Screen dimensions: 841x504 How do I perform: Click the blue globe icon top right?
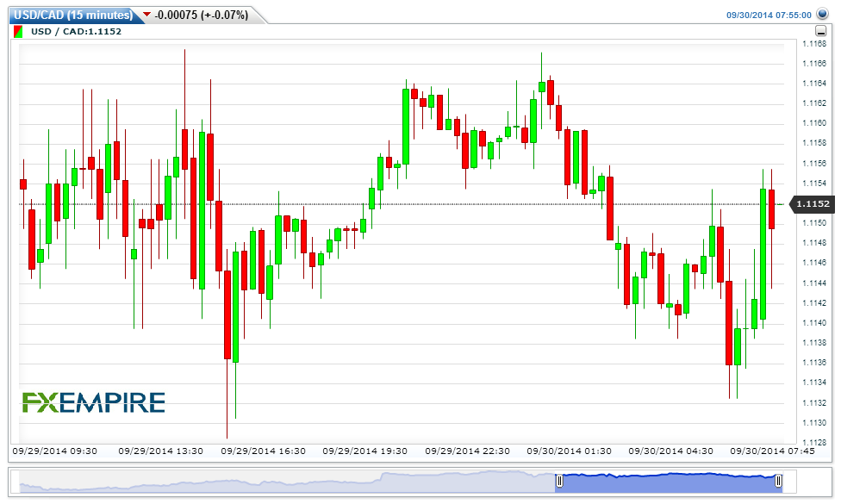click(x=822, y=14)
